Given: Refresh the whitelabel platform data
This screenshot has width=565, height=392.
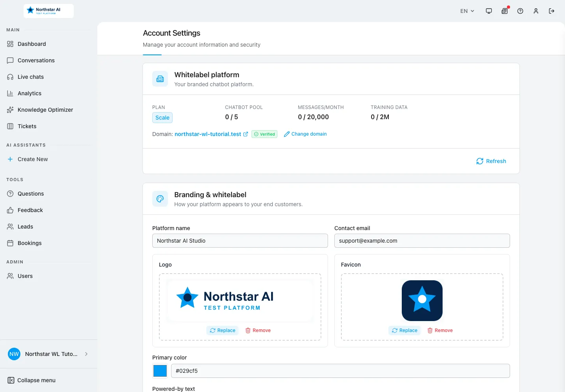Looking at the screenshot, I should (x=491, y=161).
